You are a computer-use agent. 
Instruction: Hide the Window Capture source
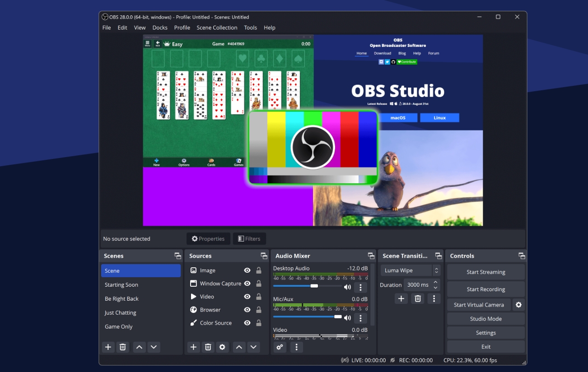(x=247, y=284)
